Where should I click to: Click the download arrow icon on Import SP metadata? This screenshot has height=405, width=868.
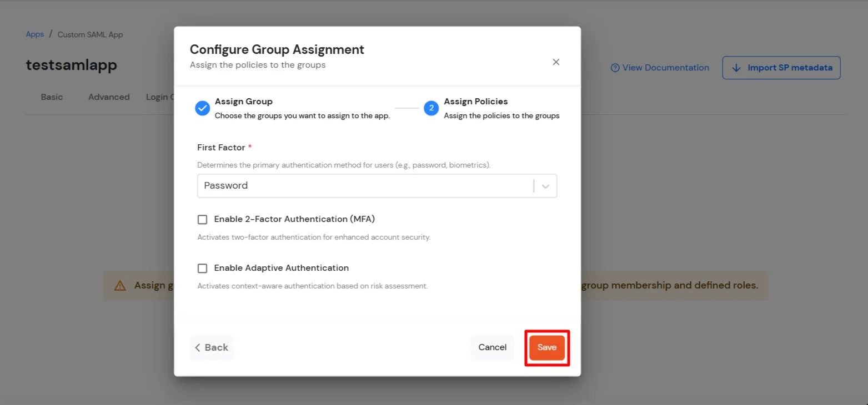pos(736,67)
